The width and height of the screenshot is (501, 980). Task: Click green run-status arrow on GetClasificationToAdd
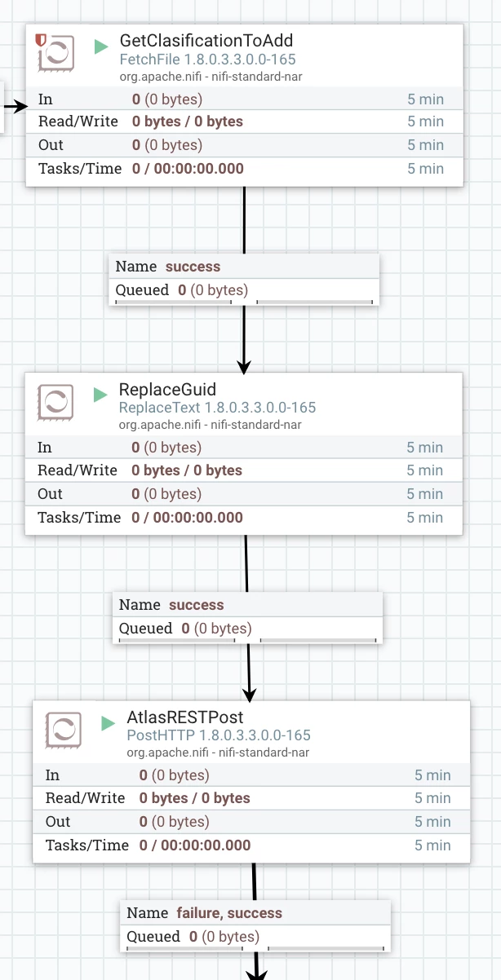point(101,46)
